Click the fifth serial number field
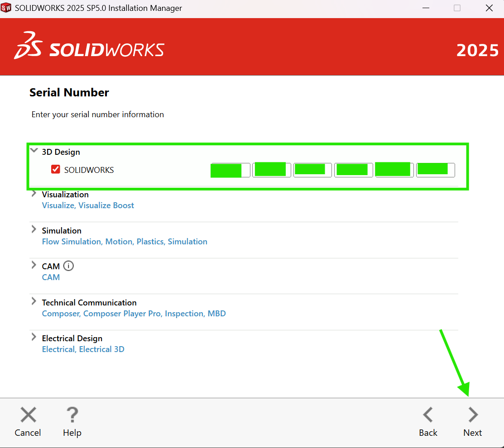The height and width of the screenshot is (448, 504). (394, 170)
